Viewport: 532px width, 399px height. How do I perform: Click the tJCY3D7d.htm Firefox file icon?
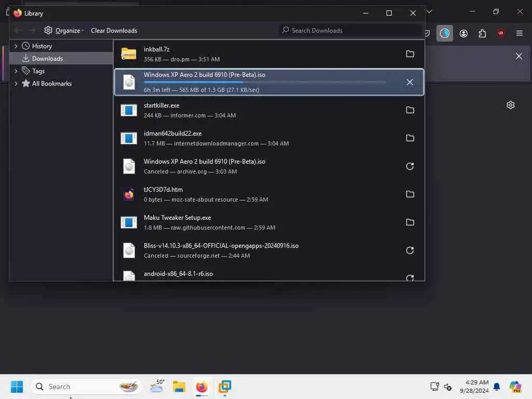(x=129, y=194)
